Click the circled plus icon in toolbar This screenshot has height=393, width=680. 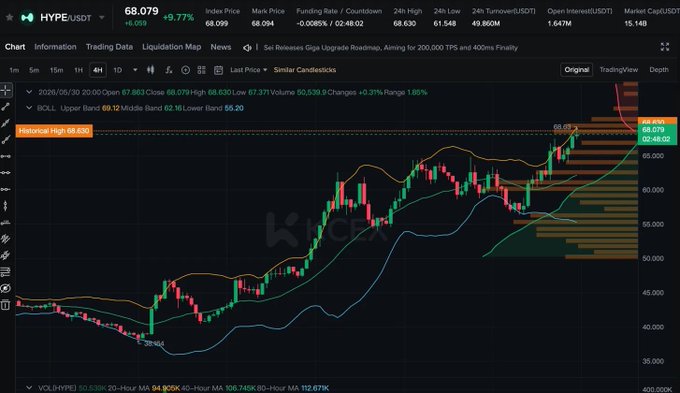point(185,70)
